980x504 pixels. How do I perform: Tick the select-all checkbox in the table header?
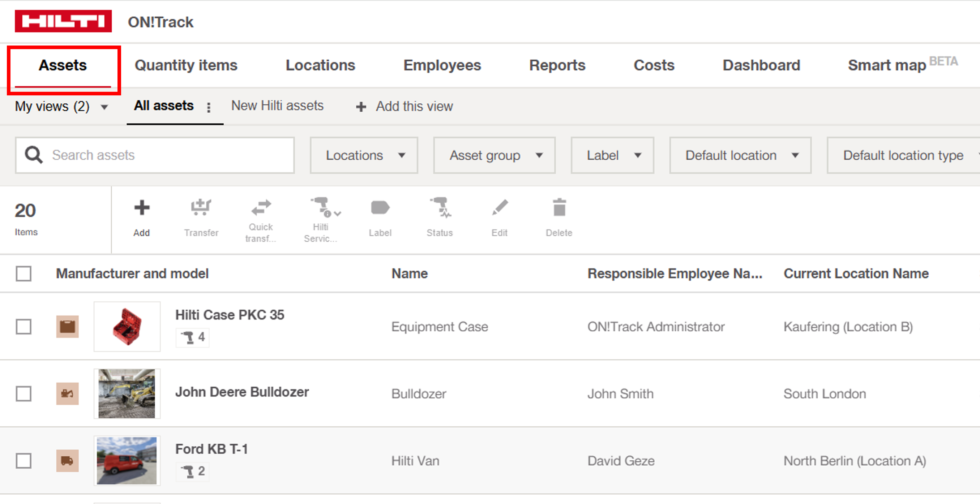click(23, 273)
